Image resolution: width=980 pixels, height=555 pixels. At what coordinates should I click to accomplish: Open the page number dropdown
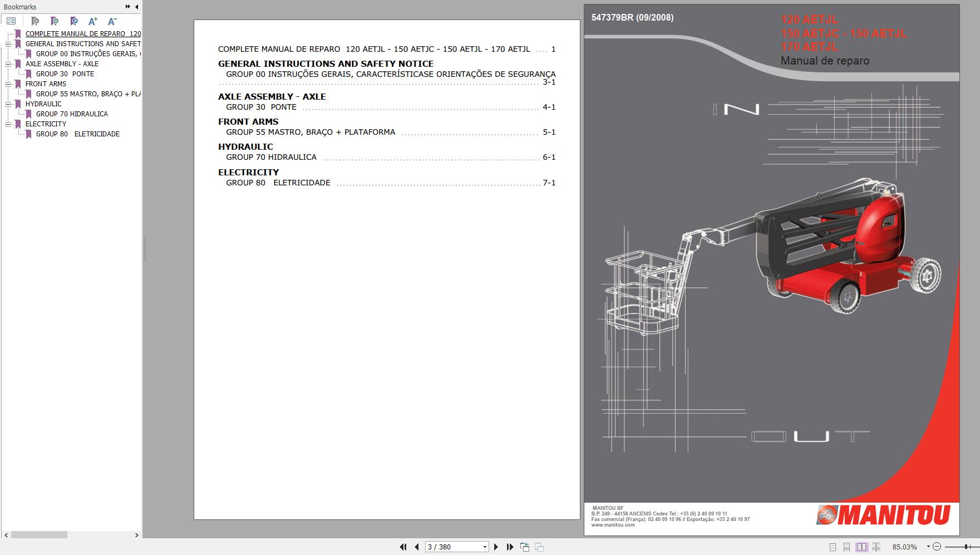point(484,547)
